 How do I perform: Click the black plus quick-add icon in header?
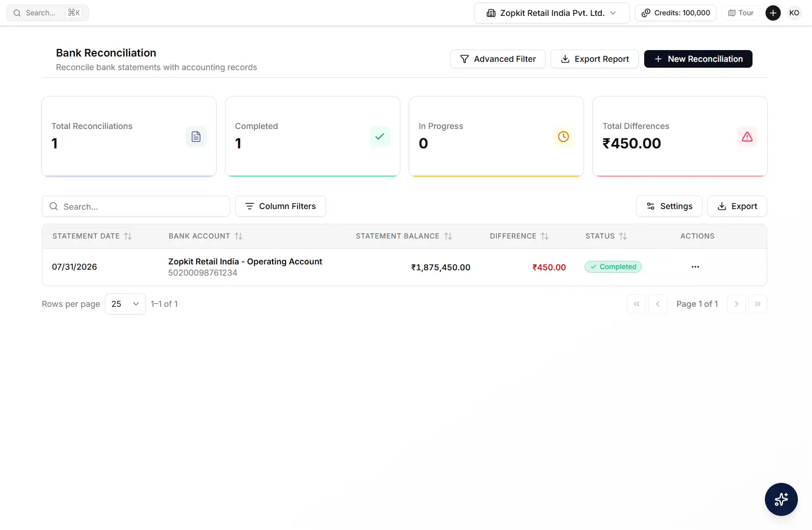(773, 13)
